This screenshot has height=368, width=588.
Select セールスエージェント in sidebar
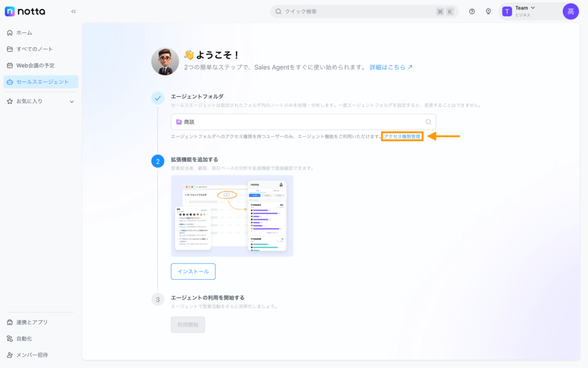point(41,82)
